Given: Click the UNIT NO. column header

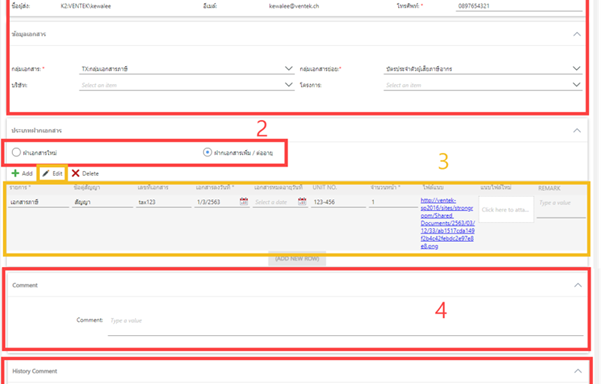Looking at the screenshot, I should [x=325, y=187].
